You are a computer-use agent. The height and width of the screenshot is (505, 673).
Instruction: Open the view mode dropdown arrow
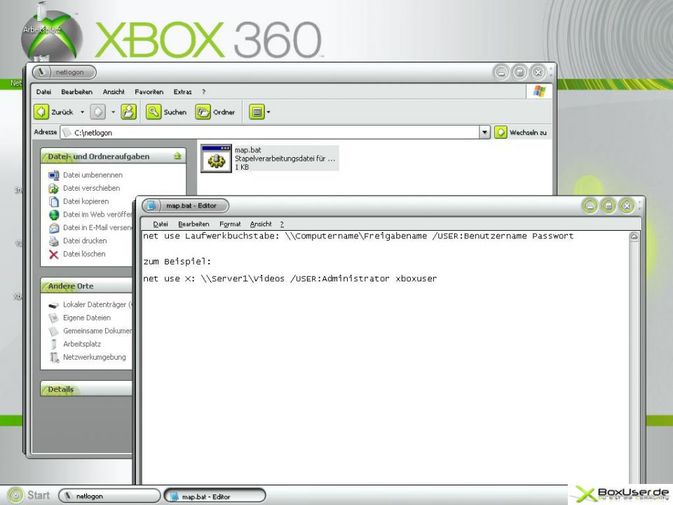pyautogui.click(x=269, y=112)
